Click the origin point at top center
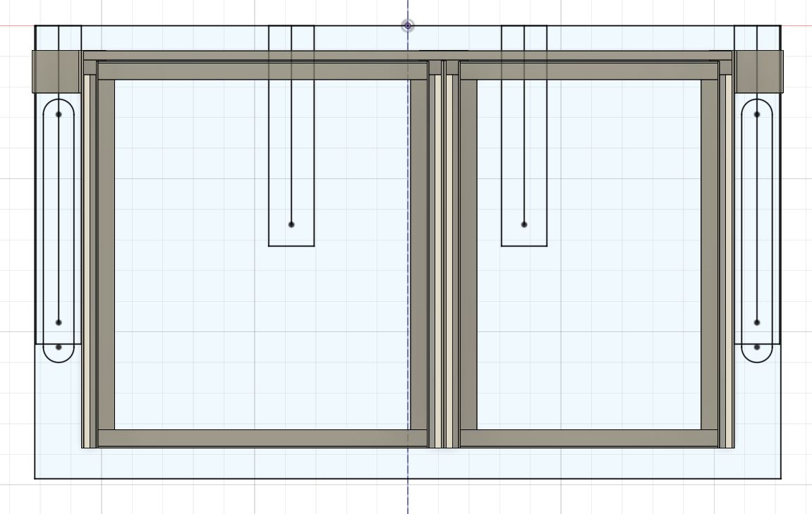Screen dimensions: 812x514 point(408,26)
